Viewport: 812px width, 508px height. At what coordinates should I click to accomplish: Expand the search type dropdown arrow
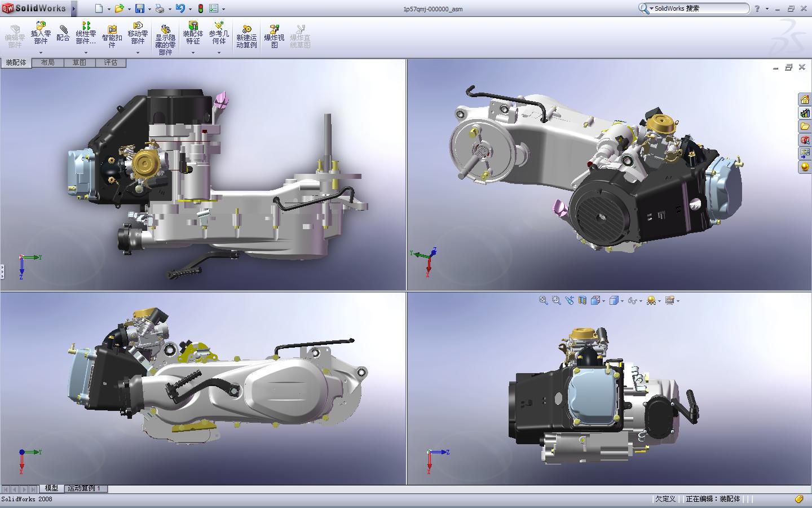pyautogui.click(x=651, y=8)
